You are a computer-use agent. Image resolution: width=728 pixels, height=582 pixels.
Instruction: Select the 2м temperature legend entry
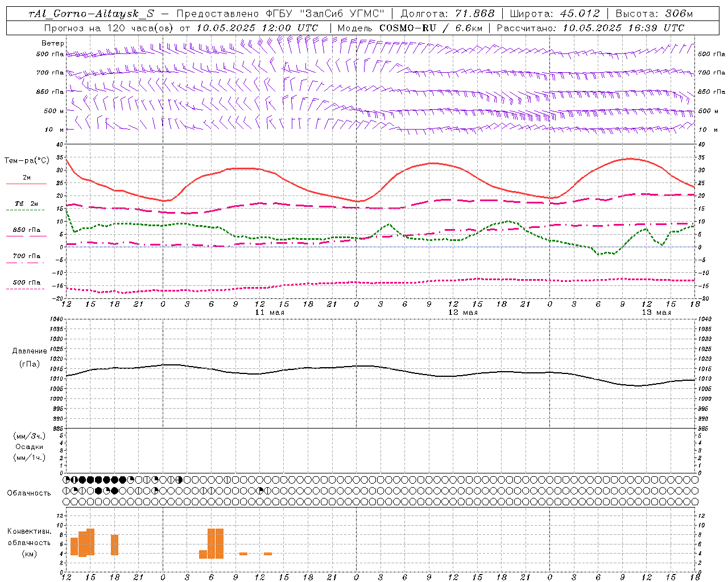pos(27,178)
